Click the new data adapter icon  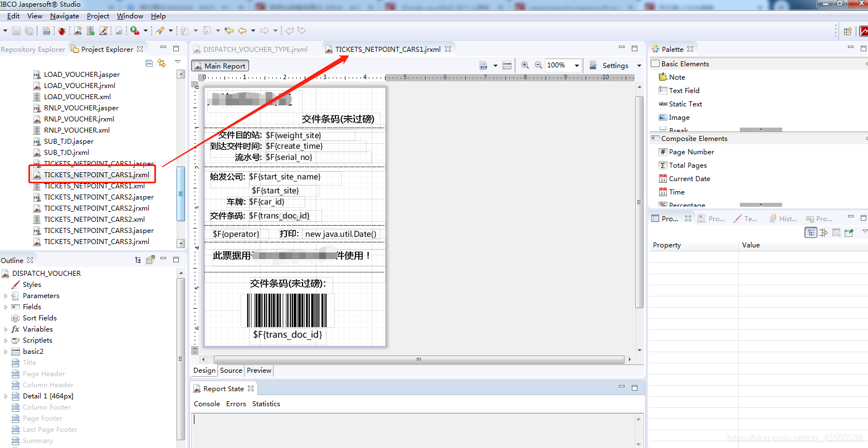click(91, 31)
